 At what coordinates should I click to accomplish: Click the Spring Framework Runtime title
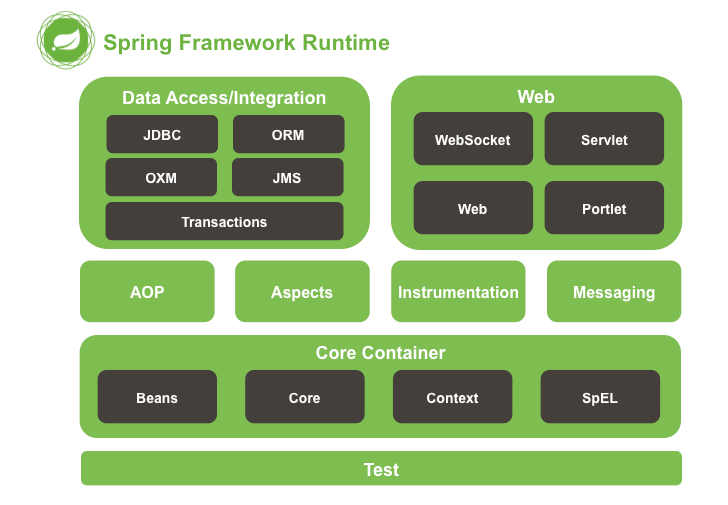[x=246, y=43]
